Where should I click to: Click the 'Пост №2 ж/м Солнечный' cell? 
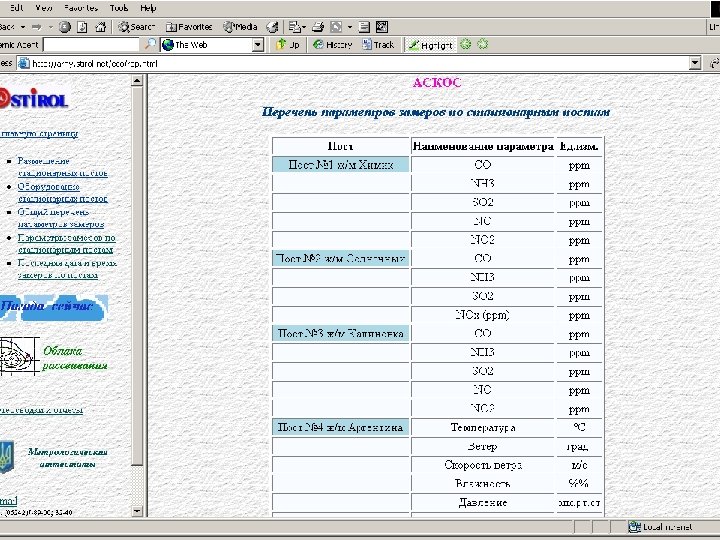point(341,259)
